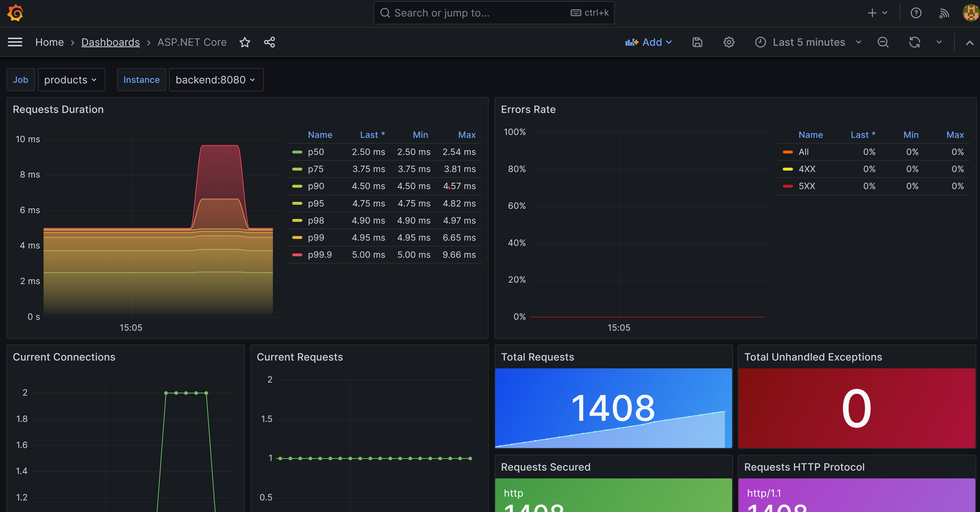Screen dimensions: 980x512
Task: Save the dashboard
Action: click(x=697, y=42)
